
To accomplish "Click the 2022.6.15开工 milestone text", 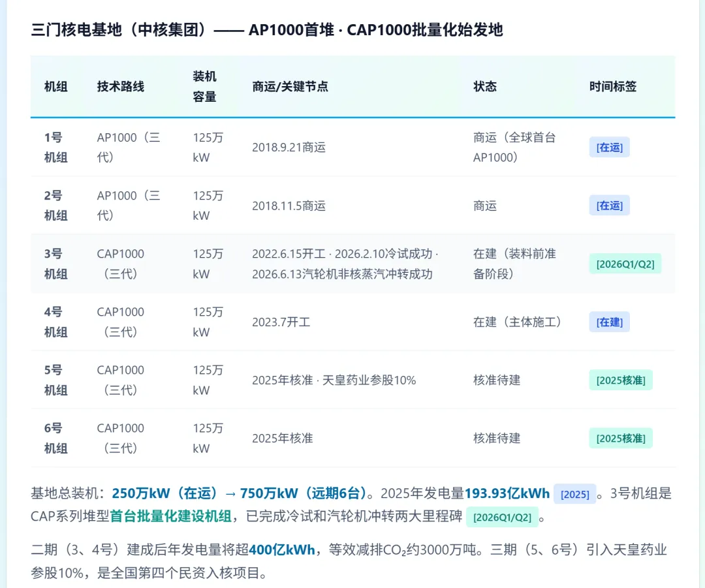I will (x=289, y=254).
